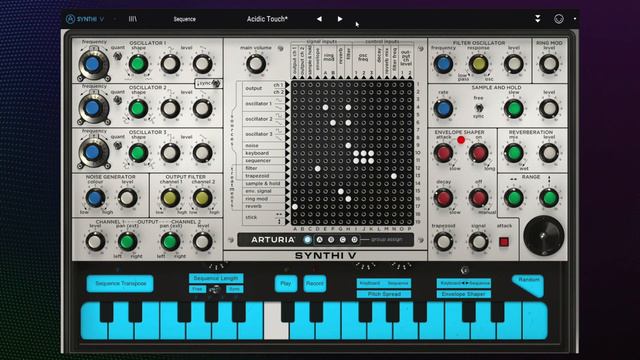Toggle the Oscillator 1 quant switch
The height and width of the screenshot is (360, 640).
click(118, 56)
